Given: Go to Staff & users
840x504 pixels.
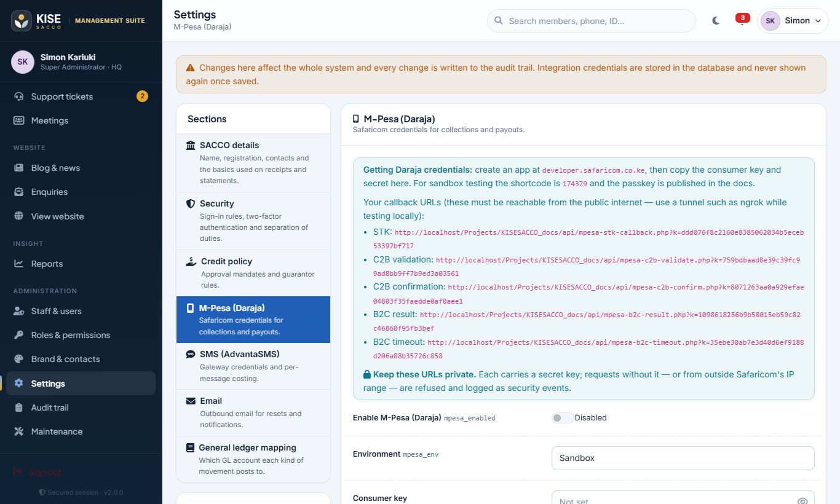Looking at the screenshot, I should [x=81, y=311].
